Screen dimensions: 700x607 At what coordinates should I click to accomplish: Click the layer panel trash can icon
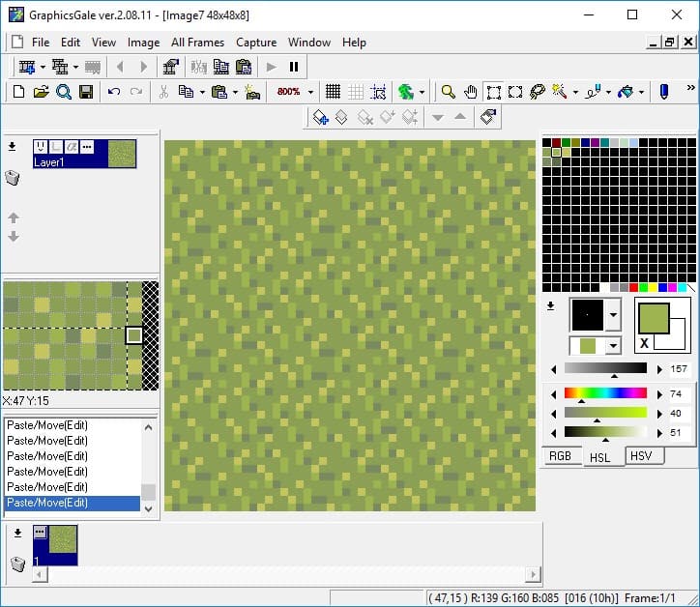(13, 178)
